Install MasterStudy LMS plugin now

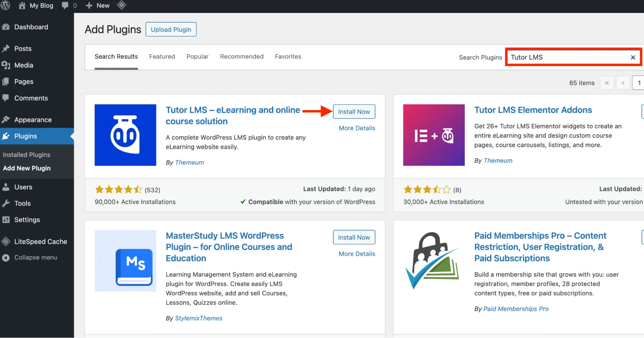[x=354, y=237]
